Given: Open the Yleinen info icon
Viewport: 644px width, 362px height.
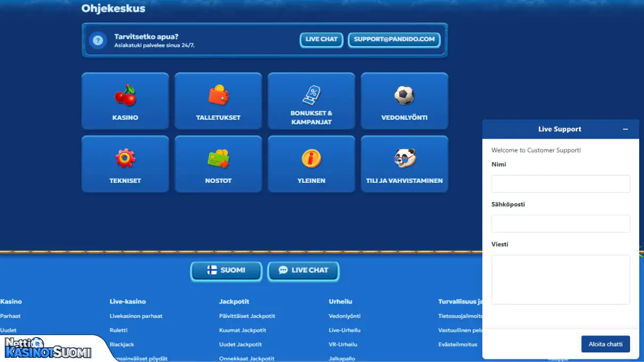Looking at the screenshot, I should [x=311, y=158].
